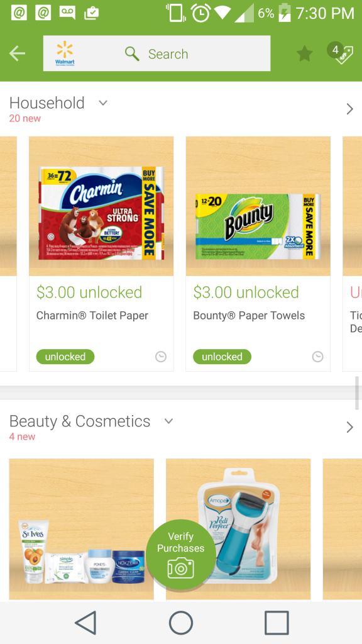Viewport: 362px width, 644px height.
Task: Open the full Household list via the right chevron
Action: pyautogui.click(x=349, y=109)
